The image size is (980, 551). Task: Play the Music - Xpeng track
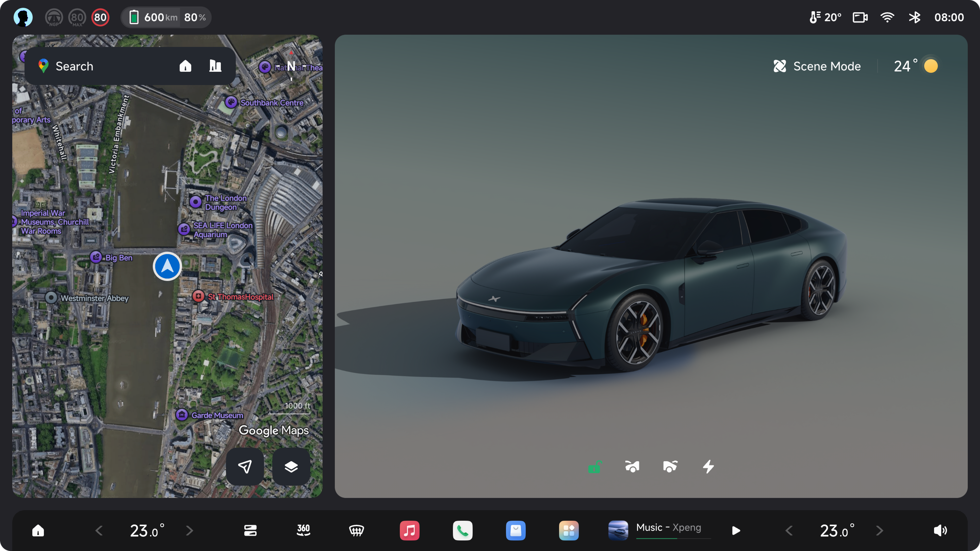(x=736, y=530)
